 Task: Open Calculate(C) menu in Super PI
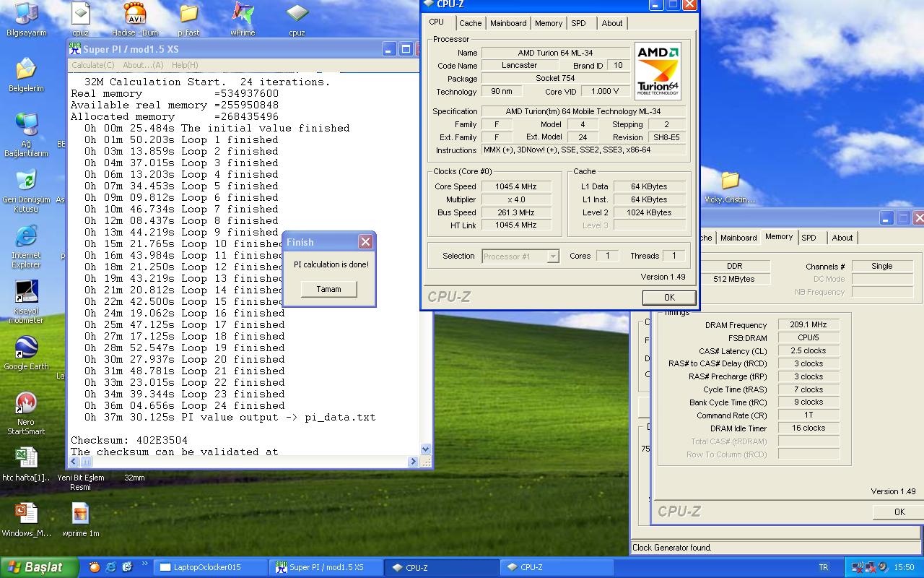(x=93, y=65)
